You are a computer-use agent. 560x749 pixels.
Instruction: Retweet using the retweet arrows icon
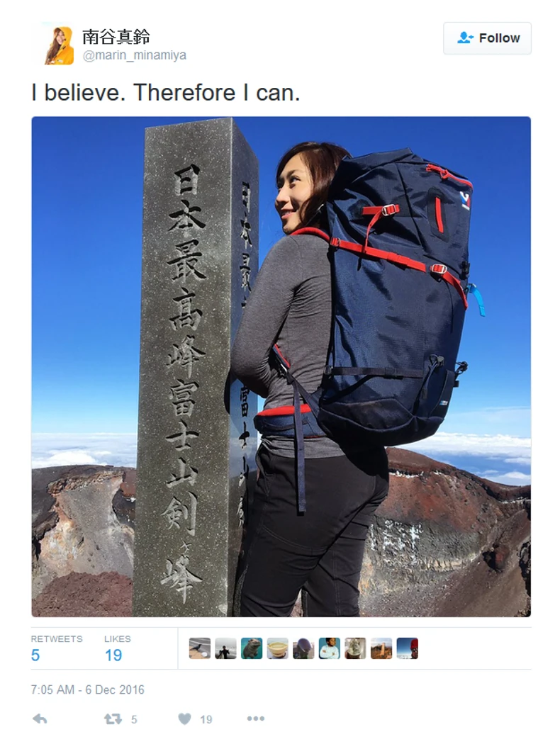point(113,719)
